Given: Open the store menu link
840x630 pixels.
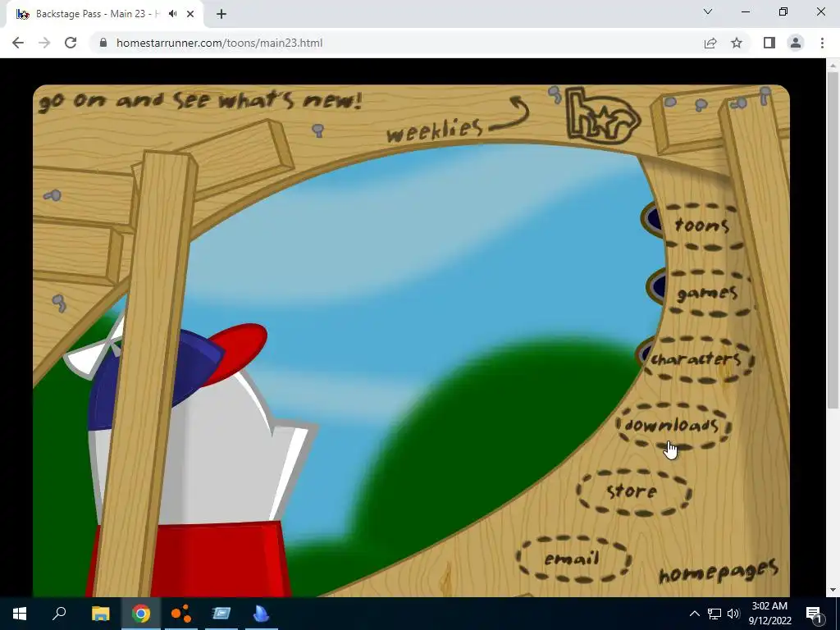Looking at the screenshot, I should [x=632, y=492].
